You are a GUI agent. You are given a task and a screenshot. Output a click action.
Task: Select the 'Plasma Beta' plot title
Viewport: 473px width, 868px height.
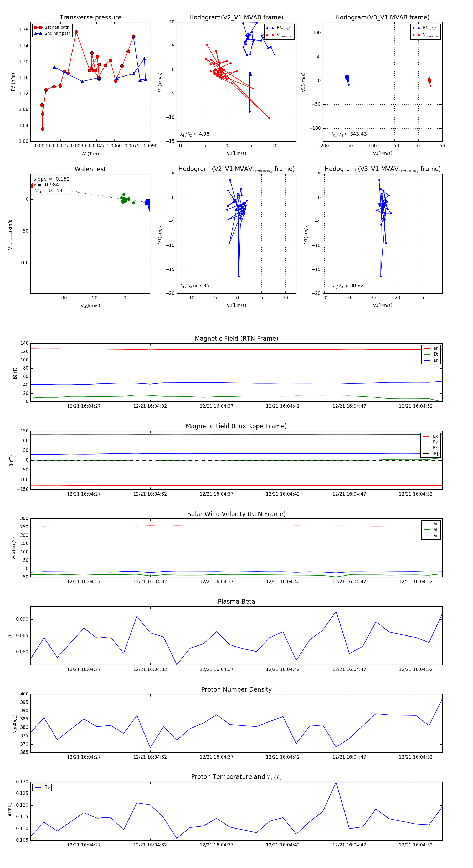pos(236,602)
